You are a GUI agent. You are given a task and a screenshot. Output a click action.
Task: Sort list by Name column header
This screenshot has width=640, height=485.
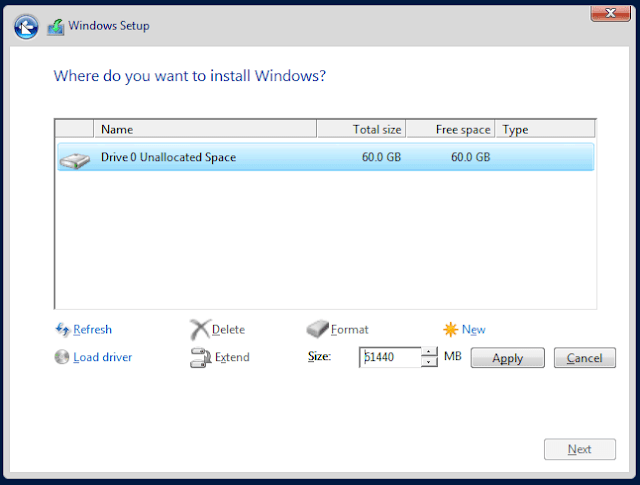point(204,129)
